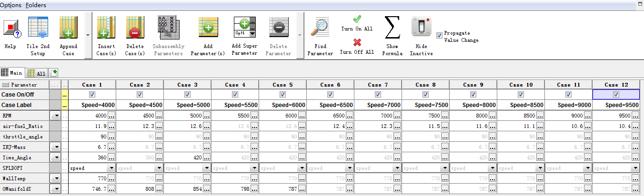The height and width of the screenshot is (196, 644).
Task: Toggle Case 12 on/off checkbox
Action: pos(616,95)
